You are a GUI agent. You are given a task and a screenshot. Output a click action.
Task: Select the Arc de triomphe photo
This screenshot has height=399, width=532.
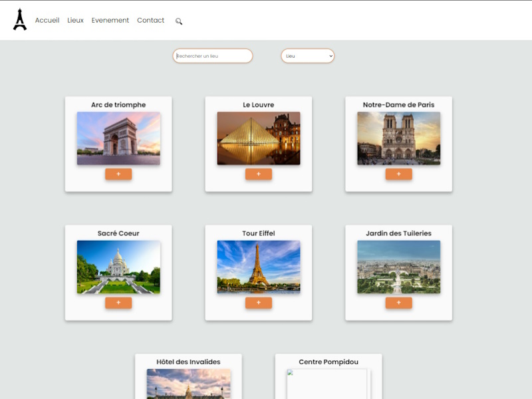(x=118, y=138)
